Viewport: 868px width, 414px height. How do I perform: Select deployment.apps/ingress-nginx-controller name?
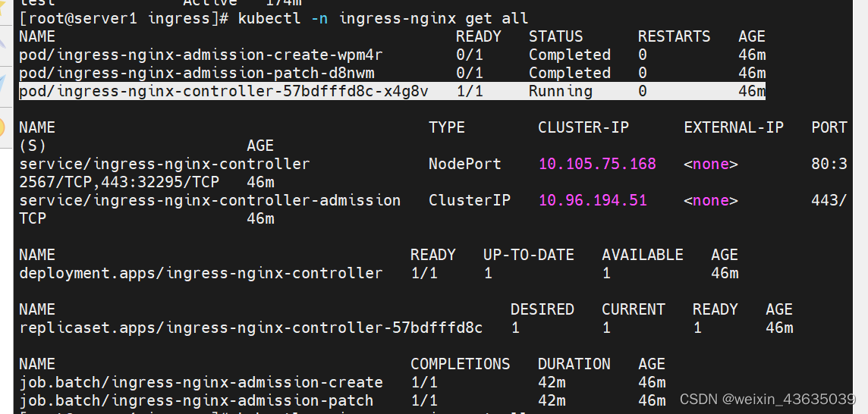pyautogui.click(x=201, y=274)
